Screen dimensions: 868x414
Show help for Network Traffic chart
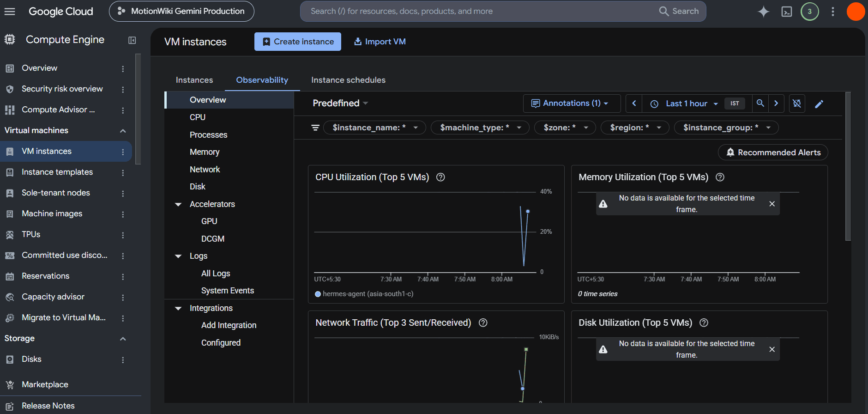pyautogui.click(x=483, y=323)
